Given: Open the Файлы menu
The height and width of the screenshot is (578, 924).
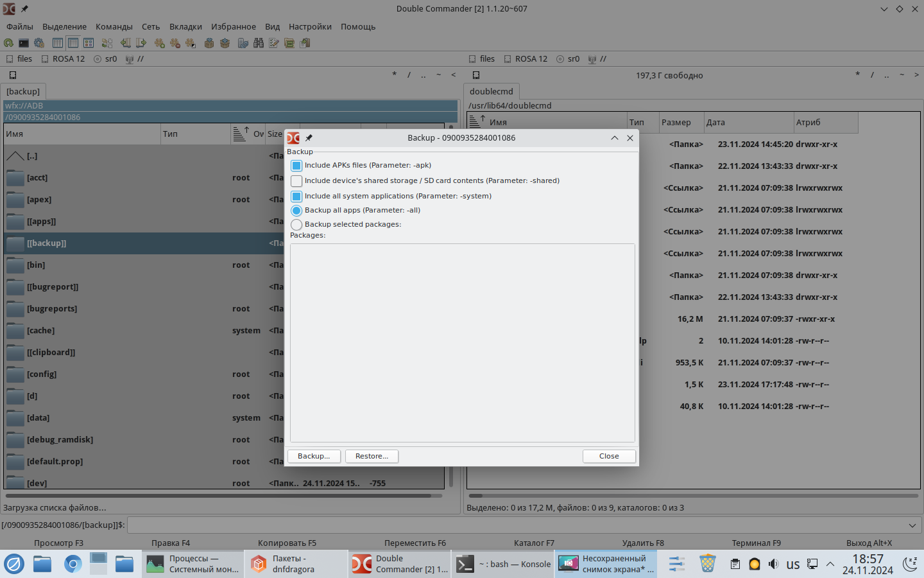Looking at the screenshot, I should tap(20, 27).
